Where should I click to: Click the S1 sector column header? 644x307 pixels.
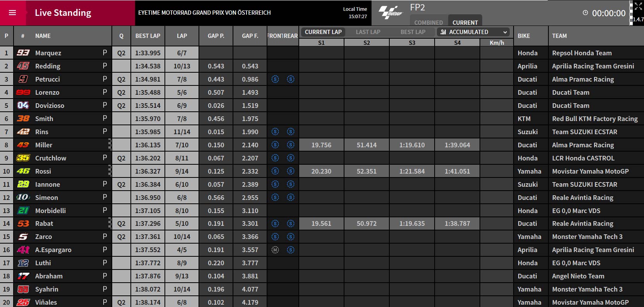321,43
